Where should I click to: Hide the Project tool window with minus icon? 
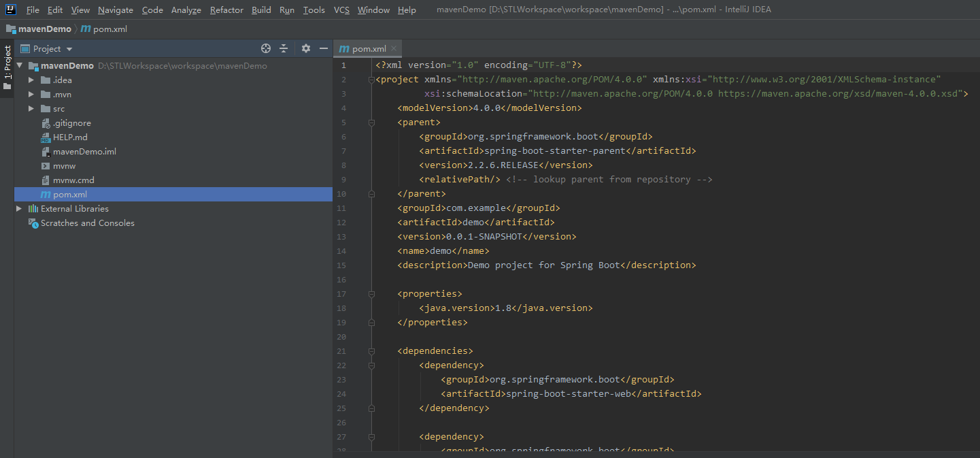coord(324,48)
